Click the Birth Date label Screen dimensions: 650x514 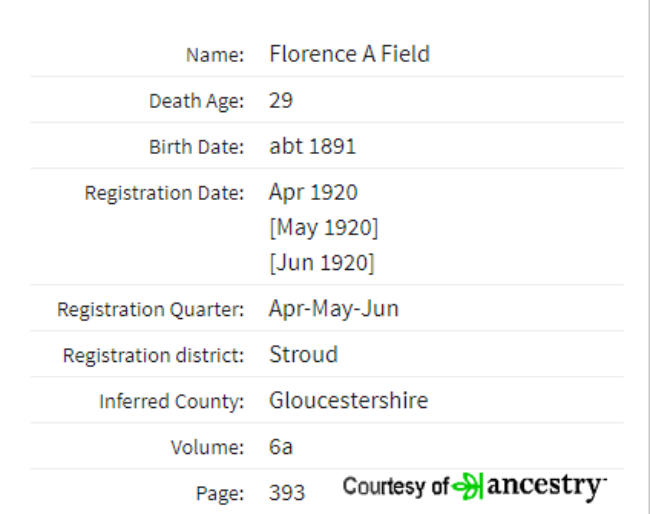(x=196, y=147)
